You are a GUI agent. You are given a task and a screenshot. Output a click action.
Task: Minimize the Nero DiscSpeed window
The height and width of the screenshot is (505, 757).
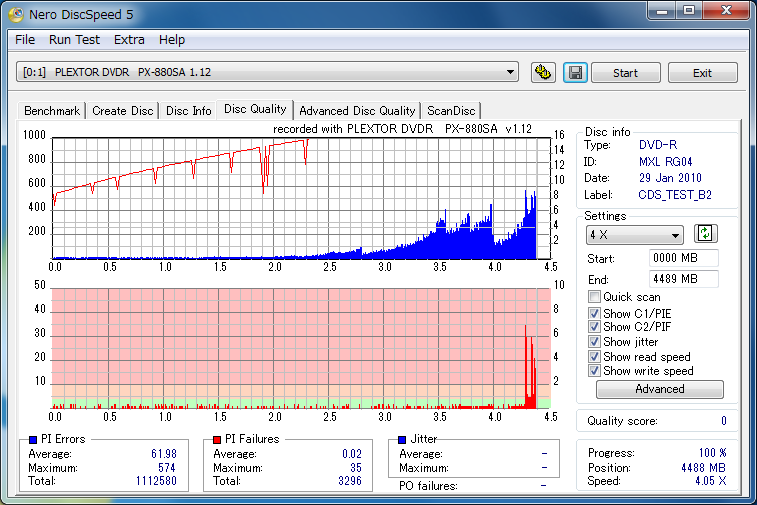coord(662,11)
